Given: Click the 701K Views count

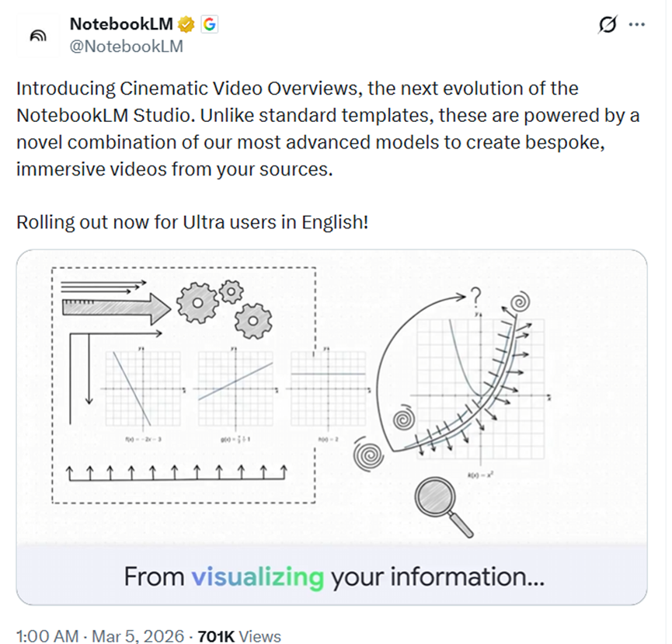Looking at the screenshot, I should point(239,635).
